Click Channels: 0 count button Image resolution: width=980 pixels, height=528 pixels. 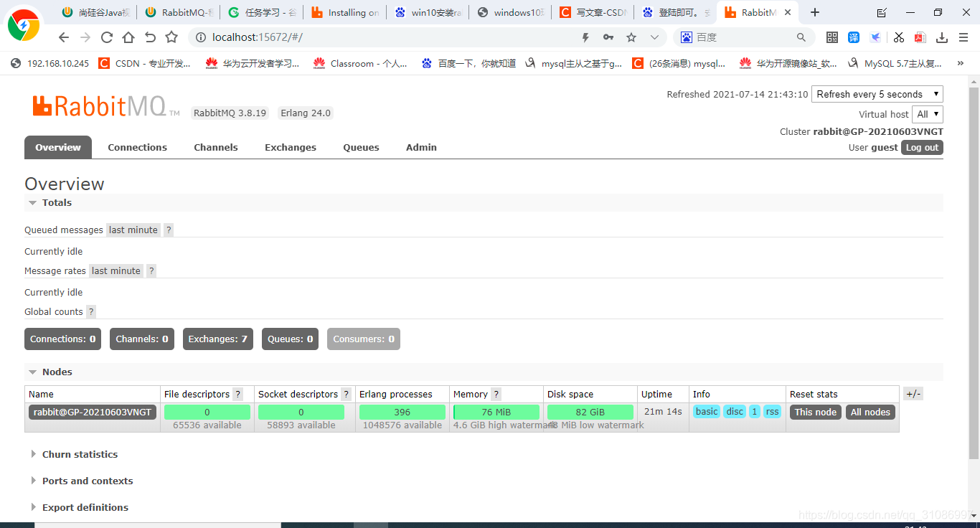142,339
